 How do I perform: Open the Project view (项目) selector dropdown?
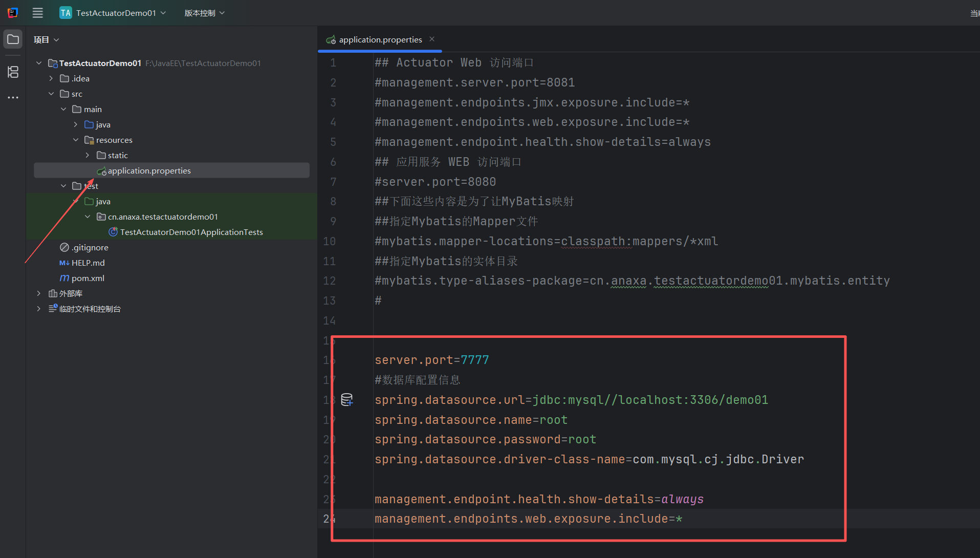pos(47,39)
